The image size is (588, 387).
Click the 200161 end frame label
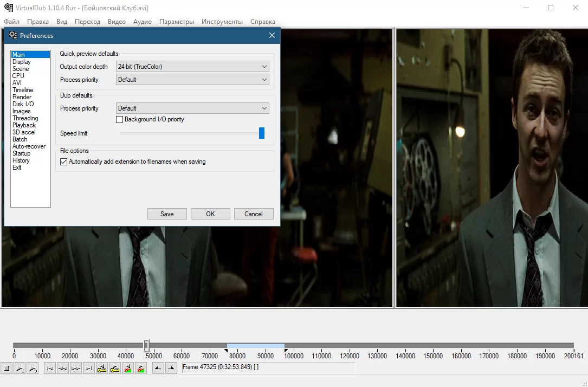[574, 356]
